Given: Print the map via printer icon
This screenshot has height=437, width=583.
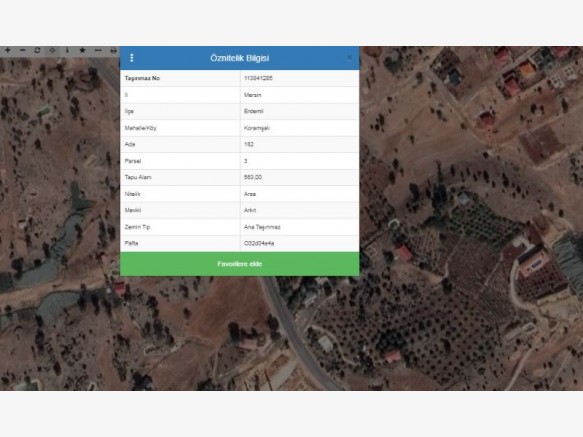Looking at the screenshot, I should click(x=113, y=50).
